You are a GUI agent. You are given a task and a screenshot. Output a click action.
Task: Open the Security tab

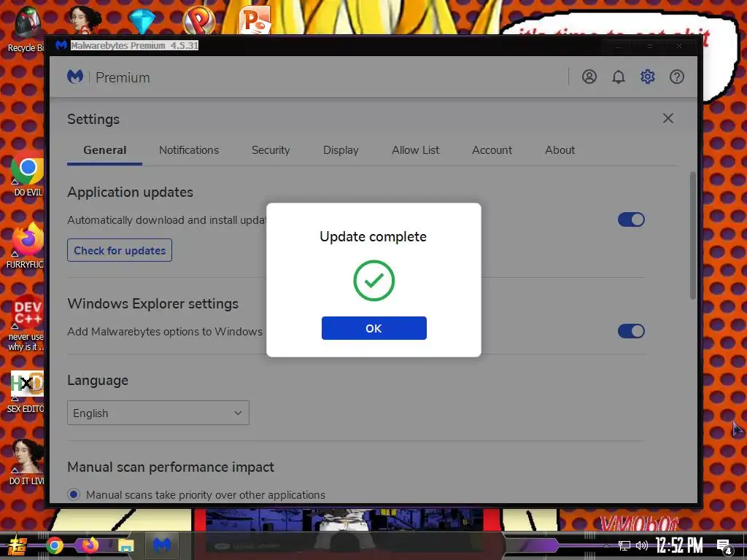tap(271, 150)
